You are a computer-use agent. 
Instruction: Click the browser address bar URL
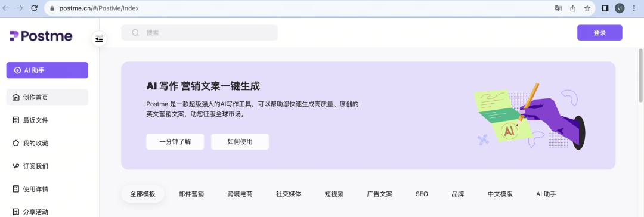click(99, 8)
